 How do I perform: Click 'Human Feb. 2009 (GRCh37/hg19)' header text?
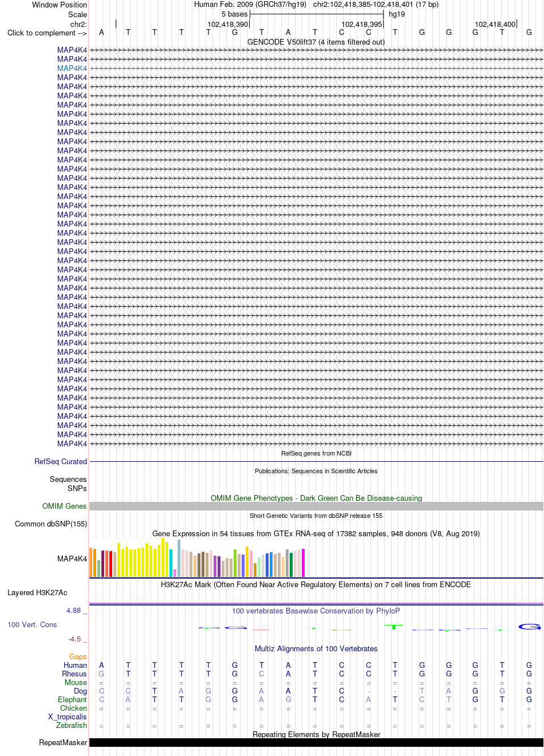click(x=250, y=5)
